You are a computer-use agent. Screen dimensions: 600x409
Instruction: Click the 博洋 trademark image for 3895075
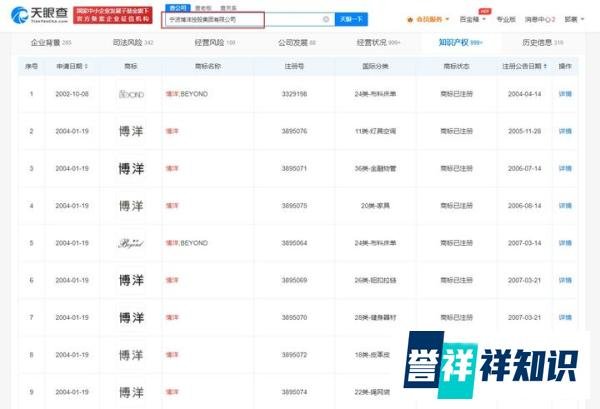coord(131,206)
